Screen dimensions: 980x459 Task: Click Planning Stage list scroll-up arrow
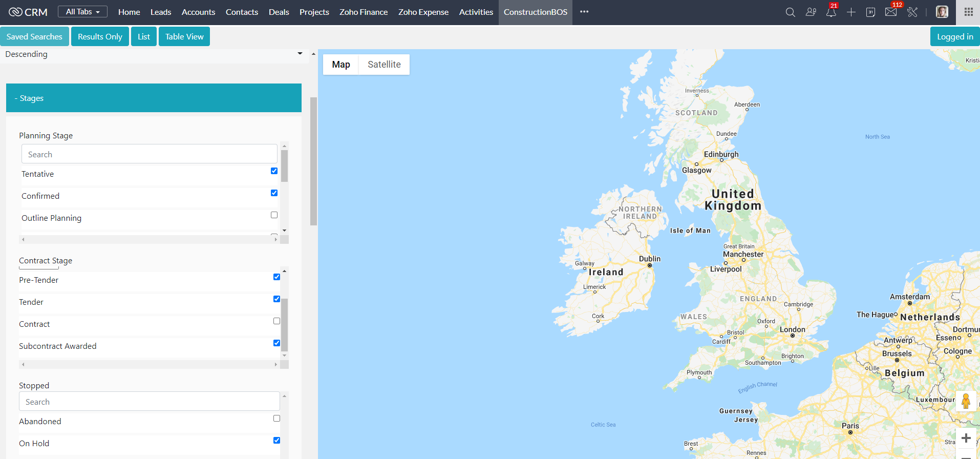285,146
